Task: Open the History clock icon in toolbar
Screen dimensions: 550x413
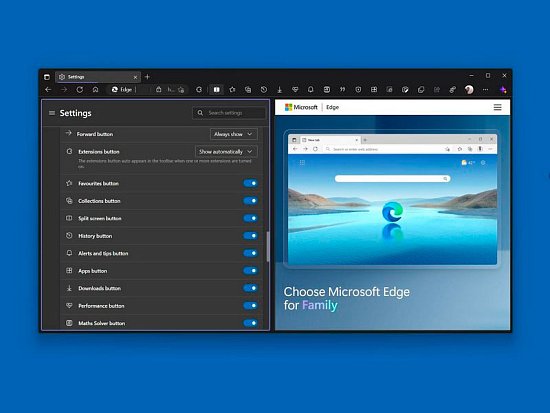Action: pos(264,90)
